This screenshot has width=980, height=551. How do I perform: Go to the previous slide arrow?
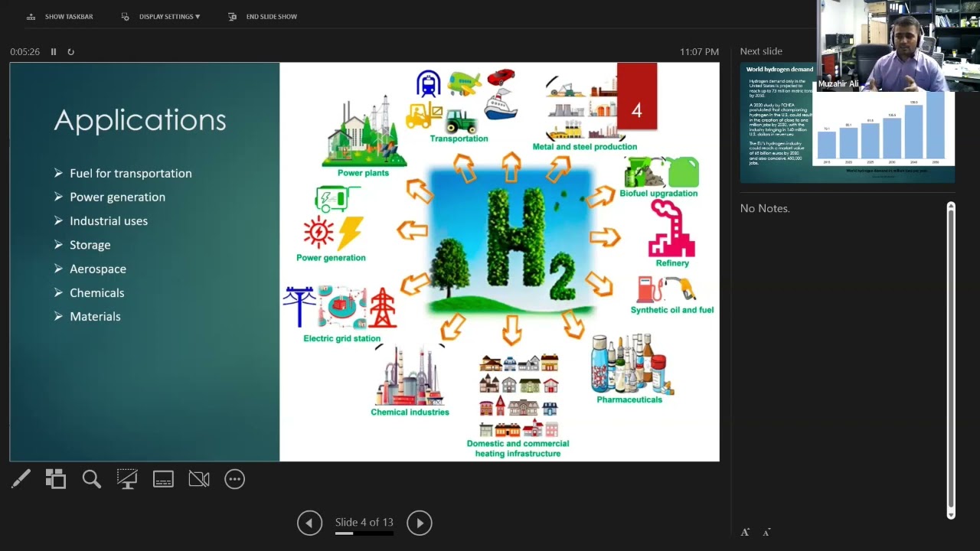coord(309,523)
